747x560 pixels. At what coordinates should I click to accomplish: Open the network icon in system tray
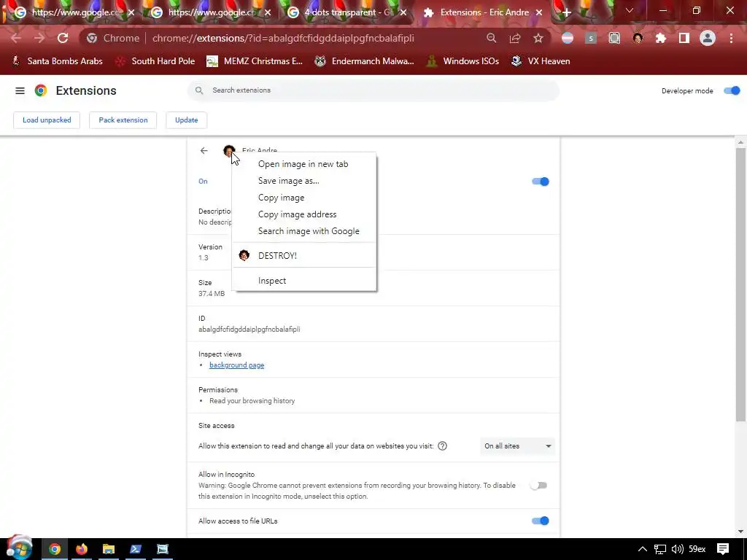click(659, 549)
